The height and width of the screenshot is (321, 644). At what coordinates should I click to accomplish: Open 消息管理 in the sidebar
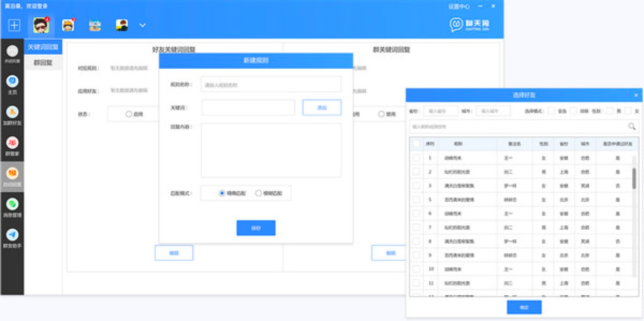[x=12, y=207]
